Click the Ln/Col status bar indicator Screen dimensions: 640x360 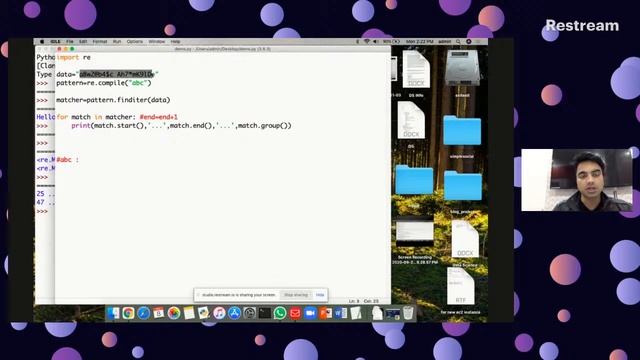click(x=363, y=301)
